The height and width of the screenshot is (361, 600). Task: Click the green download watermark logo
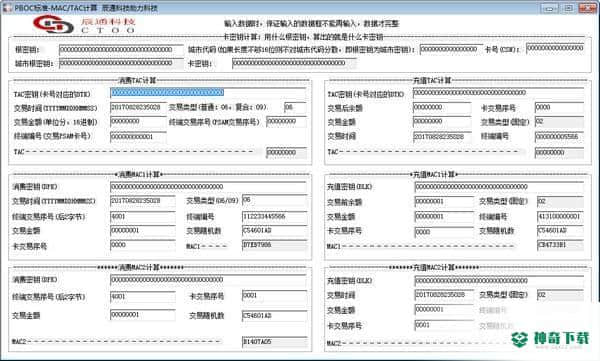(549, 339)
